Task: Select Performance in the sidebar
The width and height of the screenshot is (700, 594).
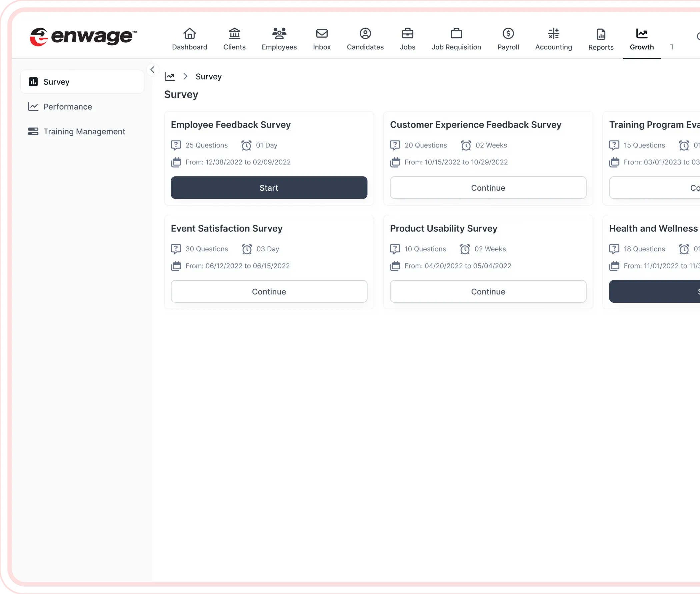Action: 67,107
